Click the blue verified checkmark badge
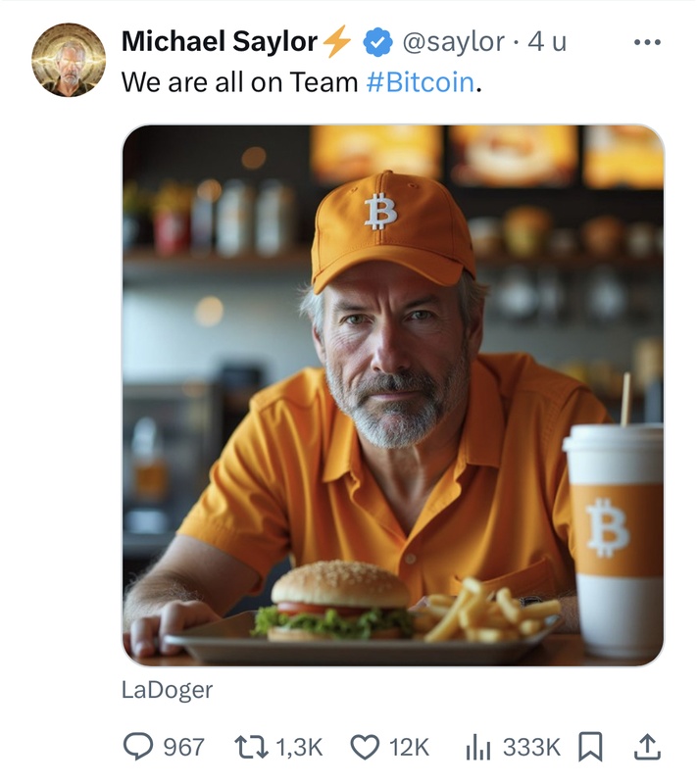This screenshot has height=784, width=697. [x=377, y=42]
